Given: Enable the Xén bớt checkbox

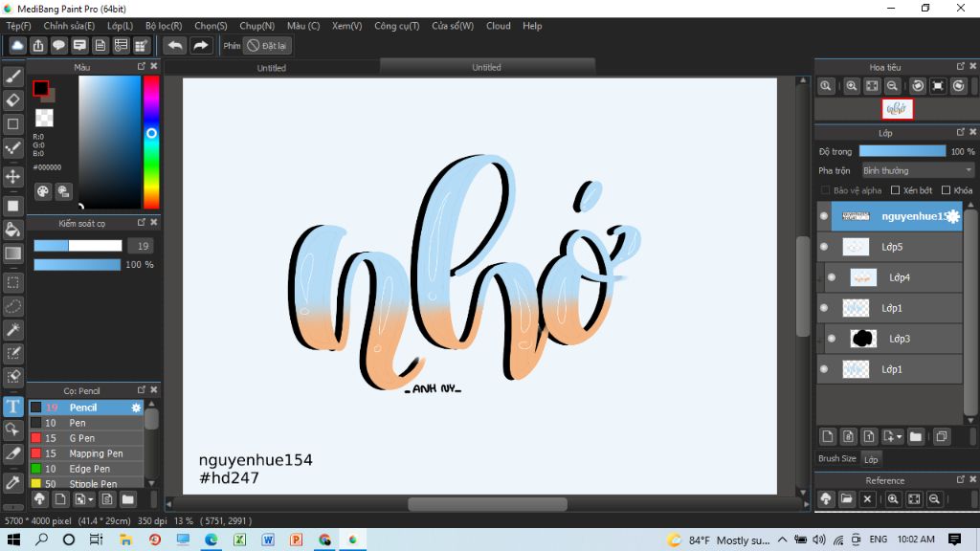Looking at the screenshot, I should (895, 190).
